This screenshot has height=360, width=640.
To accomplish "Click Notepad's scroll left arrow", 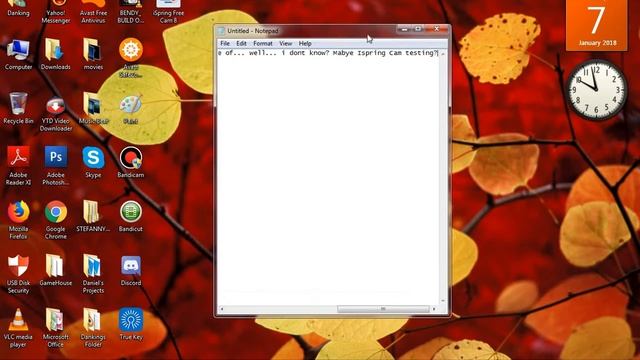I will [222, 309].
